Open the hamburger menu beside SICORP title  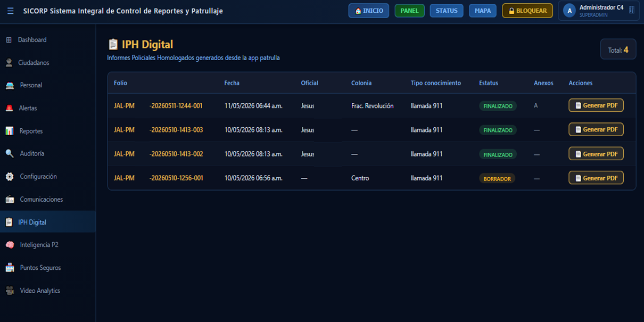(10, 11)
